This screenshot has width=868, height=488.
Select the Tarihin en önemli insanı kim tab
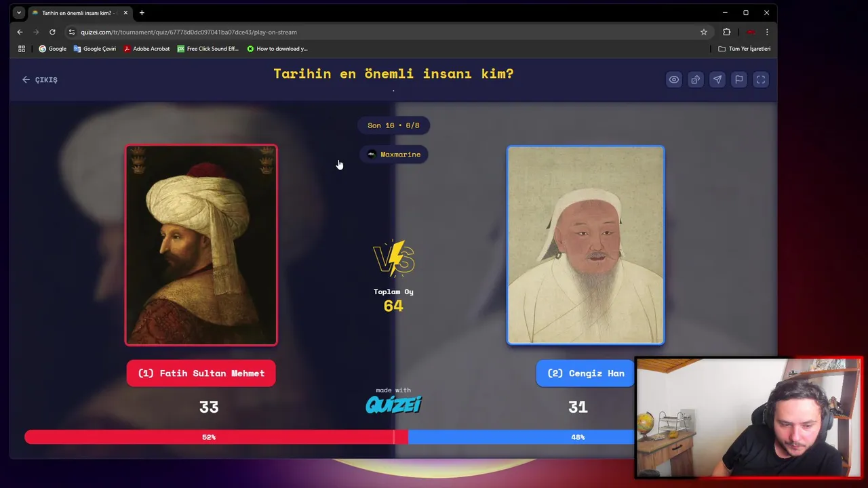point(80,13)
